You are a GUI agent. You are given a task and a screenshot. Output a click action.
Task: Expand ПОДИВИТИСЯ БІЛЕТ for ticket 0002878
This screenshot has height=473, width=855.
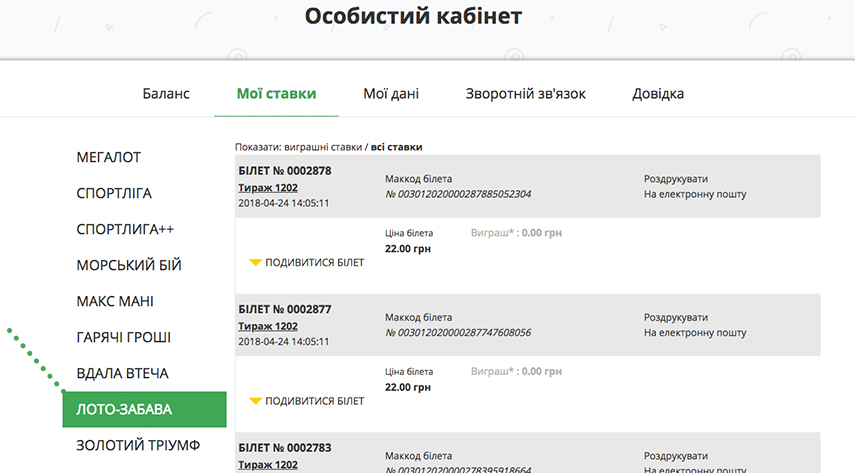(x=314, y=263)
